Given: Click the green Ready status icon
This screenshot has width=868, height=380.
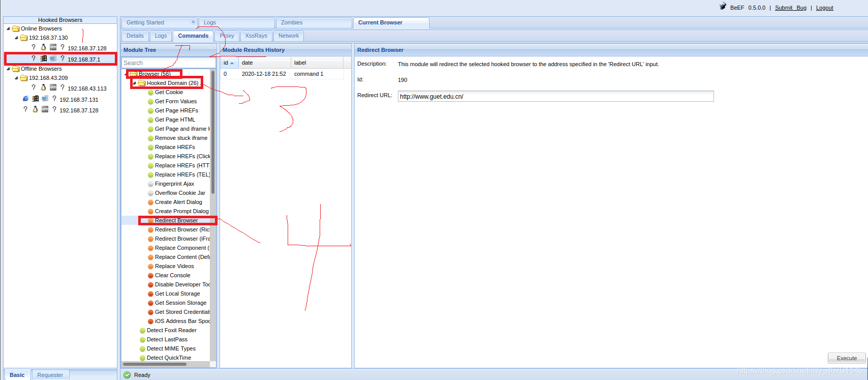Looking at the screenshot, I should (x=127, y=375).
